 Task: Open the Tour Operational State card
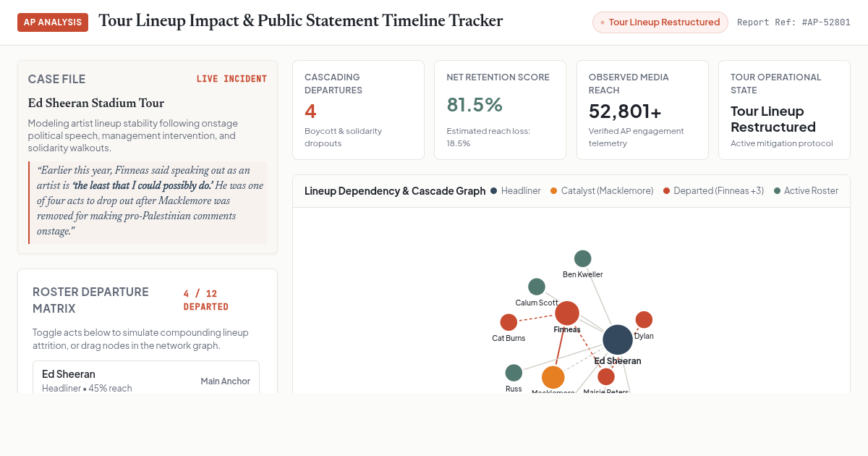[784, 110]
